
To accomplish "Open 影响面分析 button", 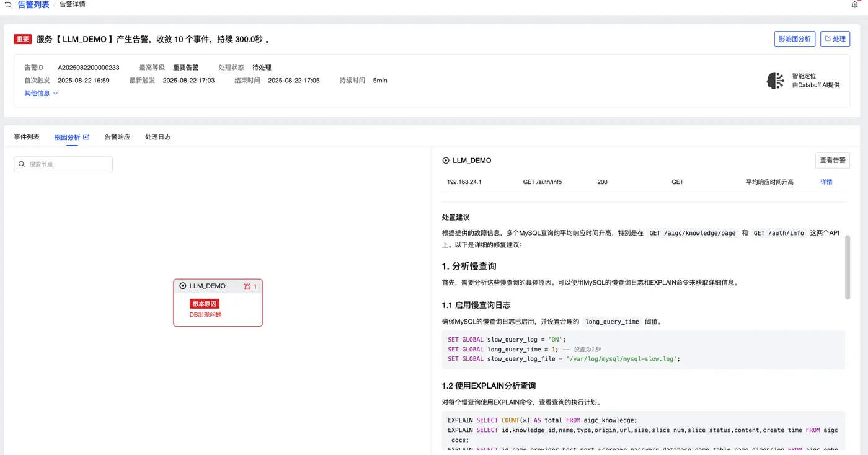I will (795, 38).
